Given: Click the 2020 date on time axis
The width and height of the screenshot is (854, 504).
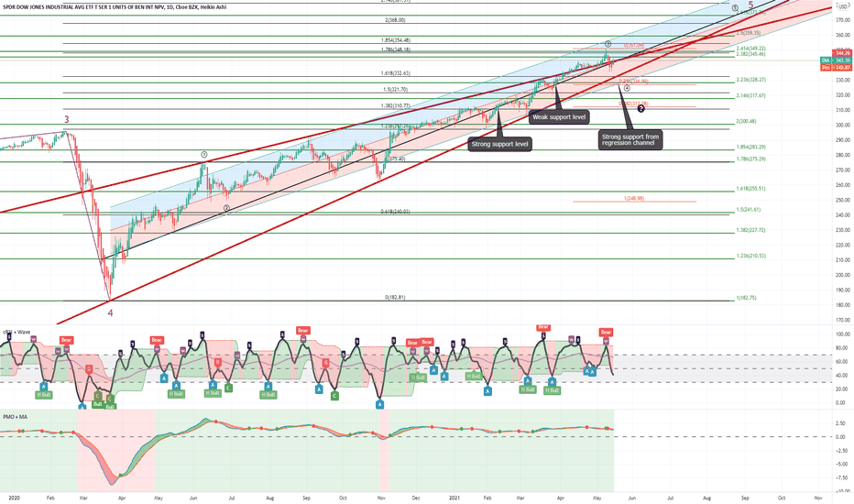Looking at the screenshot, I should coord(14,498).
